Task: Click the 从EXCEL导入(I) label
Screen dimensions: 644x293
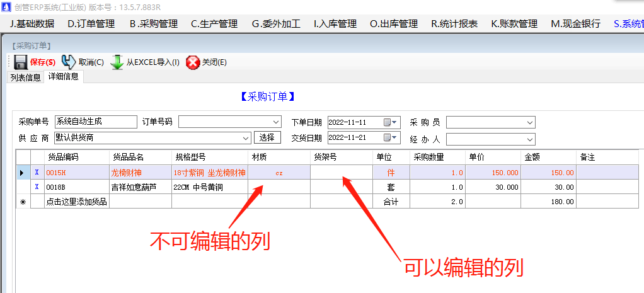Action: click(x=152, y=62)
